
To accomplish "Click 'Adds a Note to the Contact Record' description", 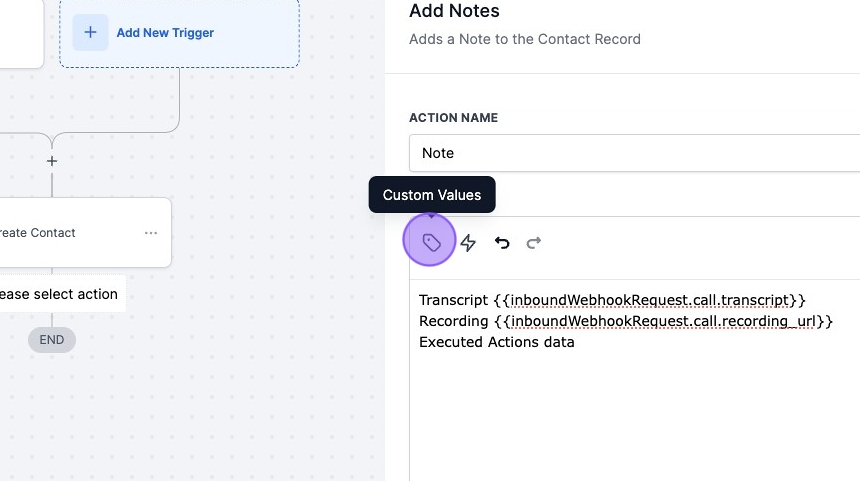I will [524, 39].
